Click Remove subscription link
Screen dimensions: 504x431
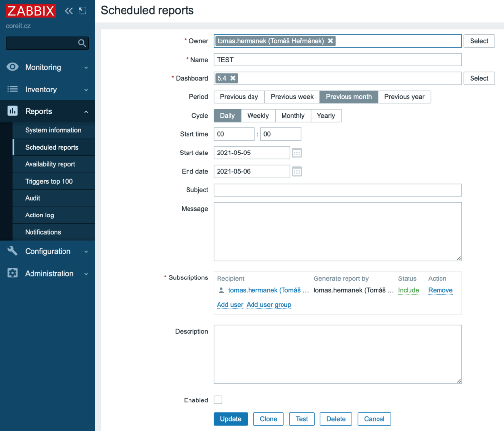tap(441, 290)
